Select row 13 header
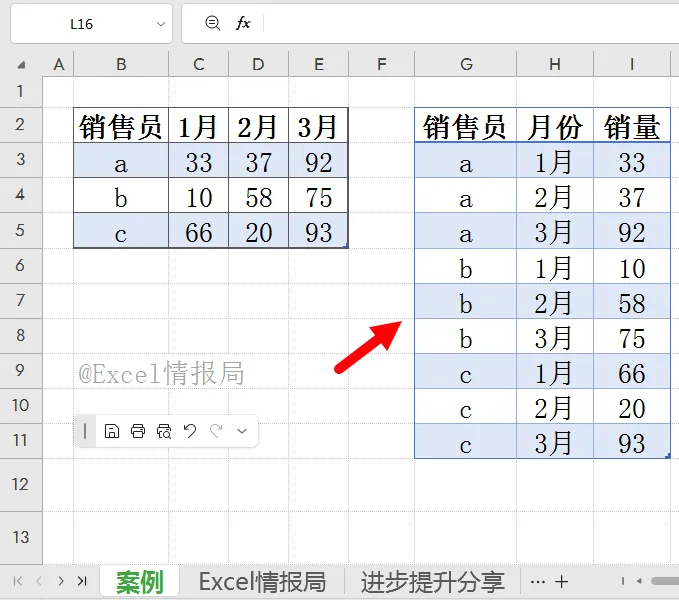The height and width of the screenshot is (600, 679). [20, 537]
